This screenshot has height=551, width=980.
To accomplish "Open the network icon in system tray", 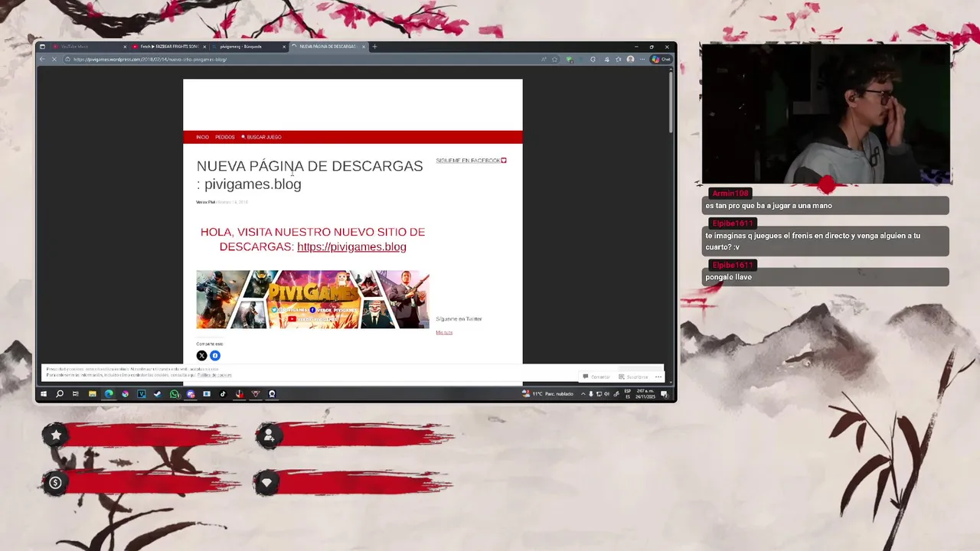I will [599, 394].
